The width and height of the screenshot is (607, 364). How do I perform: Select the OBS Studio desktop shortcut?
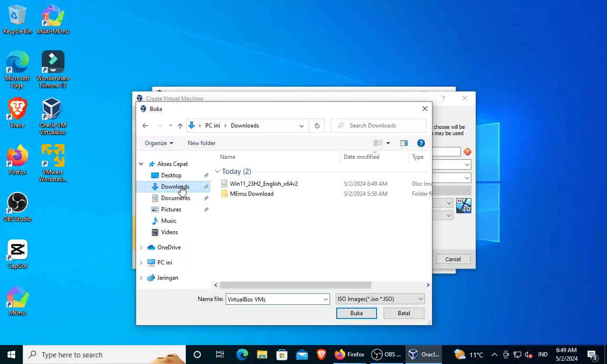click(x=18, y=207)
